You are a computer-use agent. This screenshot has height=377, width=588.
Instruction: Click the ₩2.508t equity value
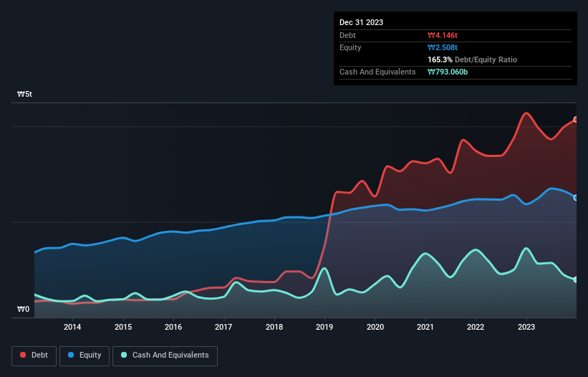[x=443, y=47]
